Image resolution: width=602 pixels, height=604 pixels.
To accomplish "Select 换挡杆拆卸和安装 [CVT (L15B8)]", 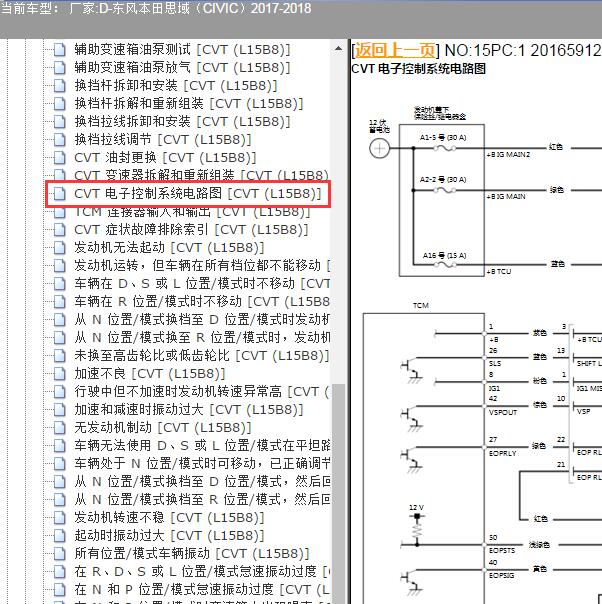I will click(176, 86).
